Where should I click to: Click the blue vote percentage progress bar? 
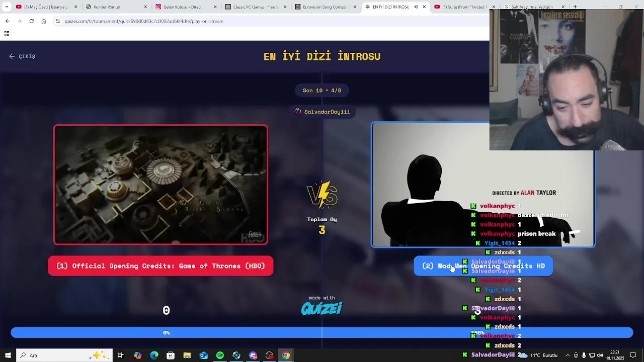point(322,332)
